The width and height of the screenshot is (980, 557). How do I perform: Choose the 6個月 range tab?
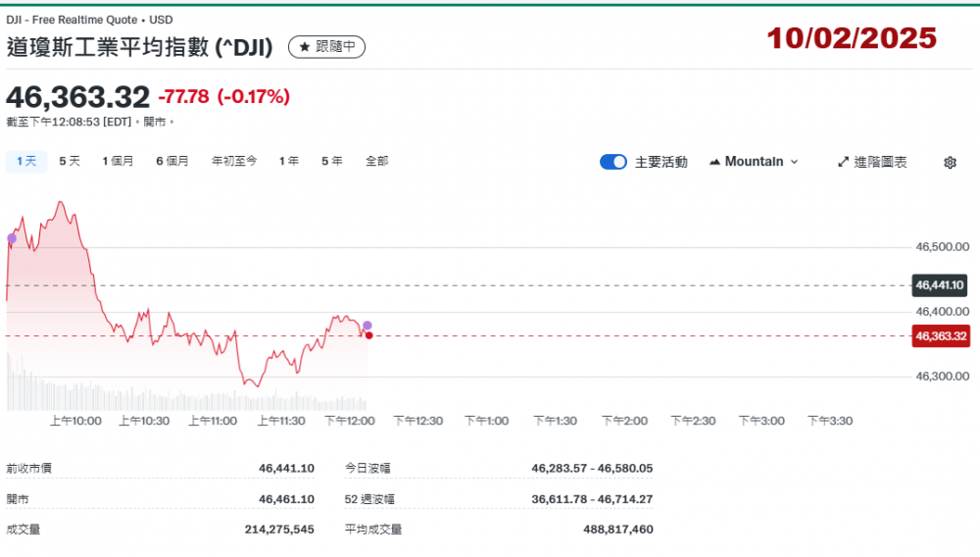pos(172,161)
